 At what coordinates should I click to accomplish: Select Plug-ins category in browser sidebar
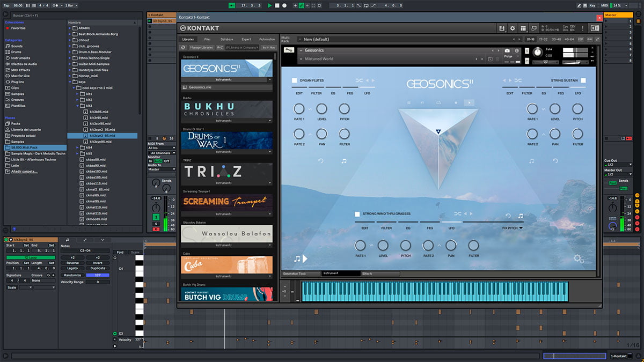click(18, 82)
